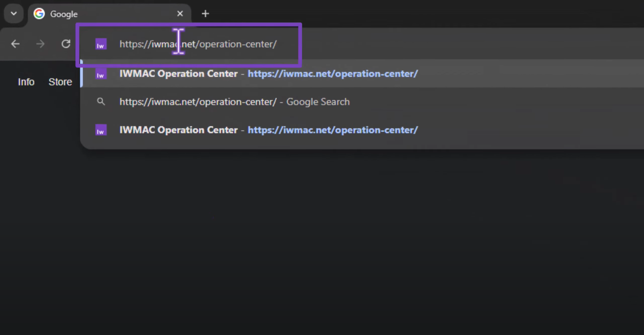This screenshot has height=335, width=644.
Task: Reload the current page
Action: 66,44
